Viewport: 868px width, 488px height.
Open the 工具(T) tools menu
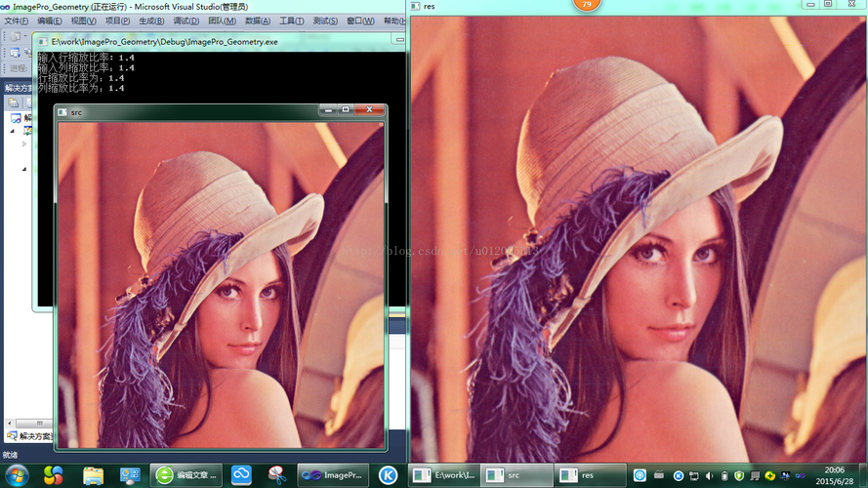click(x=292, y=20)
